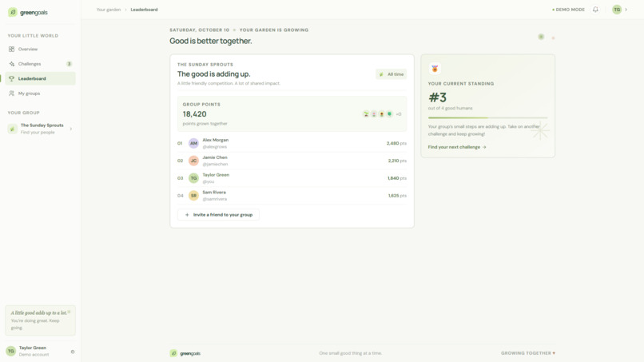Select Jamie Chen leaderboard row
This screenshot has width=644, height=362.
click(x=292, y=161)
